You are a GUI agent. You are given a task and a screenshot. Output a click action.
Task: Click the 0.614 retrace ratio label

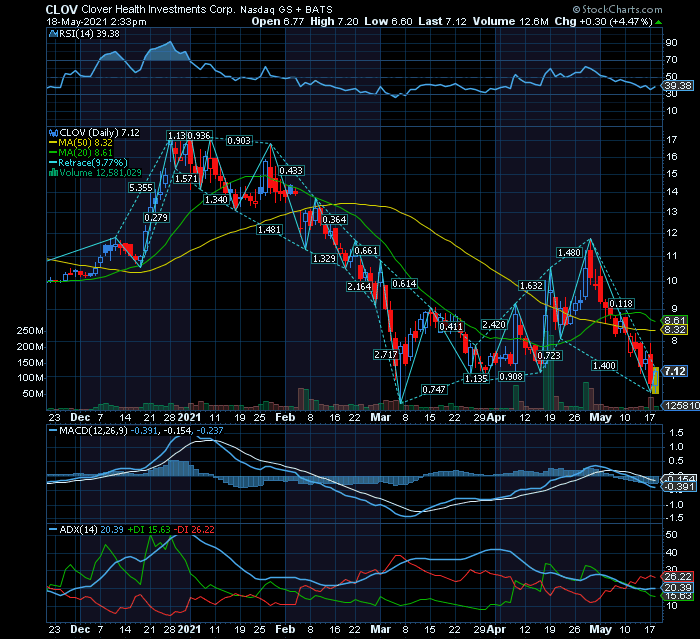404,284
